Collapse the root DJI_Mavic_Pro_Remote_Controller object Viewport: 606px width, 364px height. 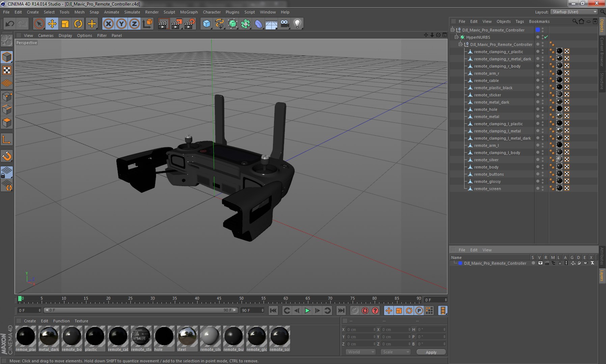pyautogui.click(x=452, y=30)
